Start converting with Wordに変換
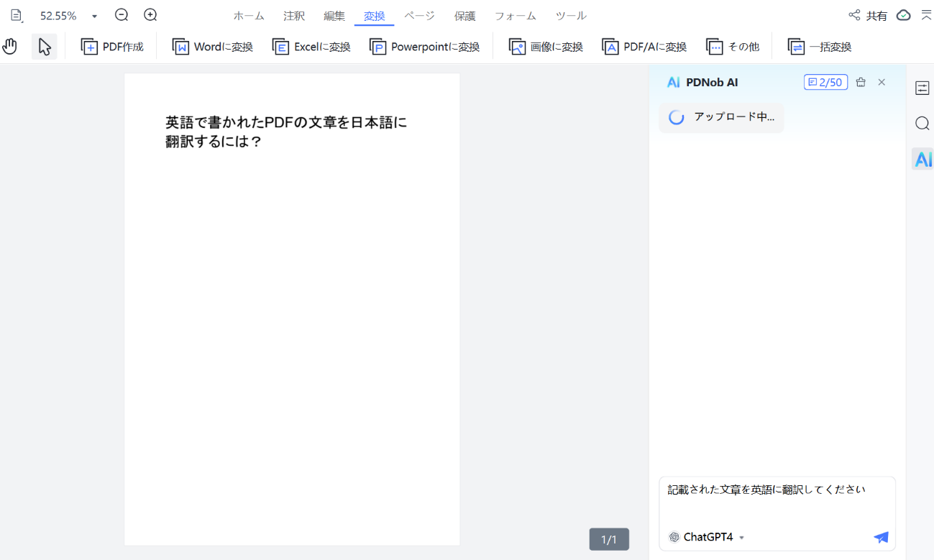Viewport: 934px width, 560px height. pyautogui.click(x=212, y=46)
